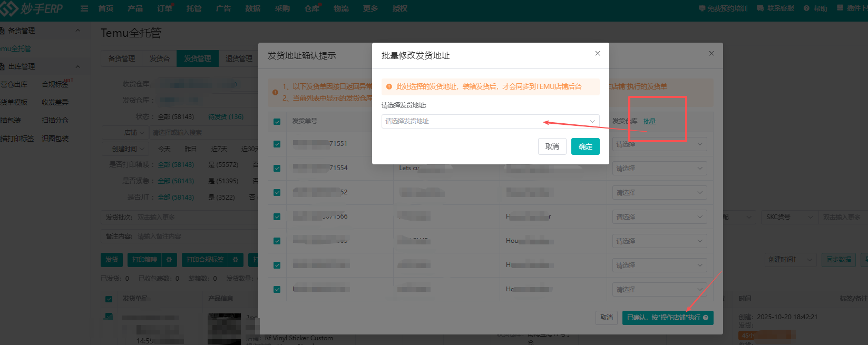Click the 发货 button in background page
Screen dimensions: 868x345
pos(112,260)
